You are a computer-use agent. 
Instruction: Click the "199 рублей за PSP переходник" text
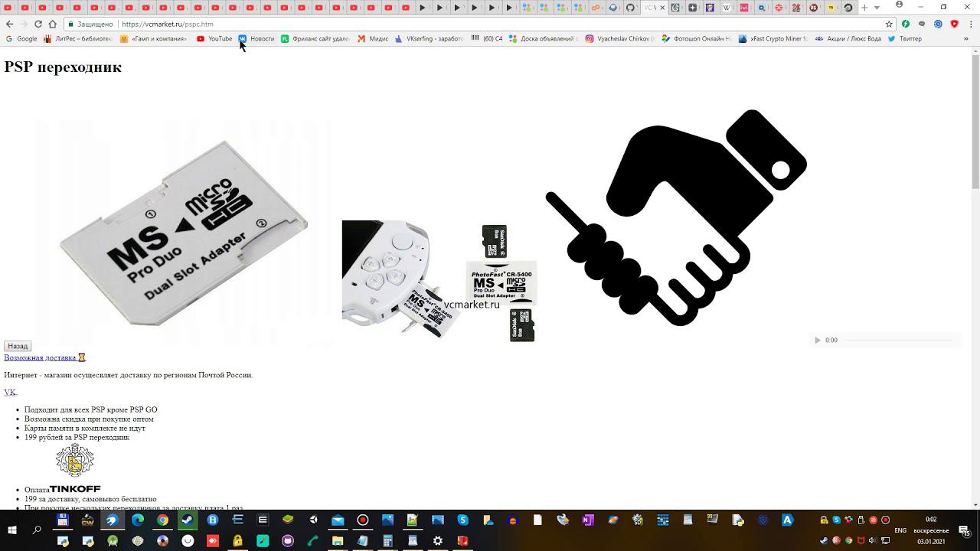[x=77, y=437]
